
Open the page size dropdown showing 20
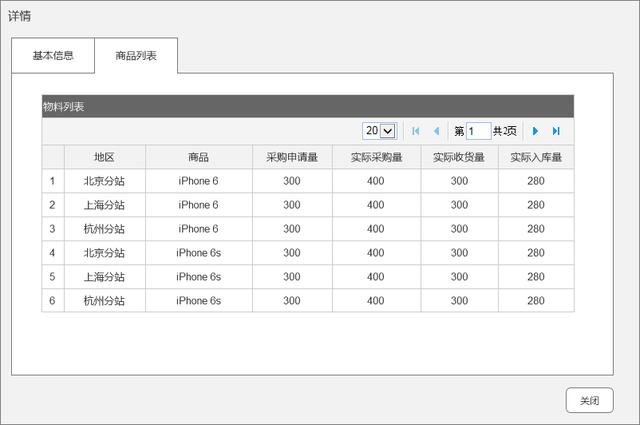380,131
